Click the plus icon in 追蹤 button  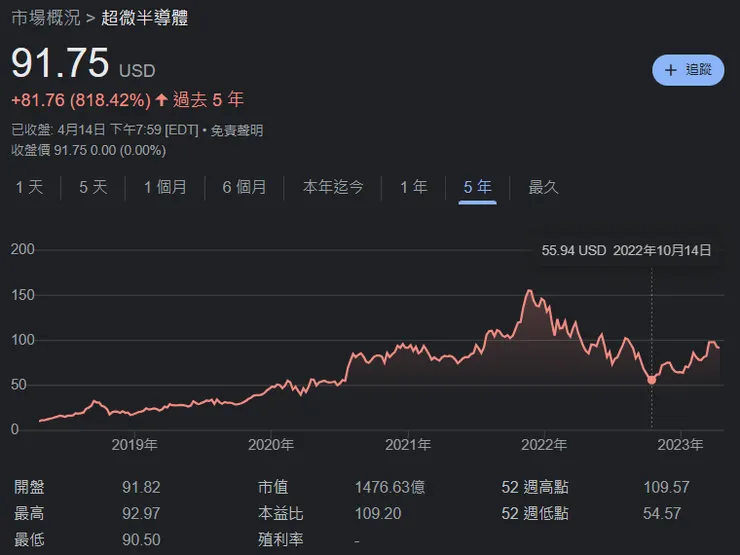tap(670, 70)
